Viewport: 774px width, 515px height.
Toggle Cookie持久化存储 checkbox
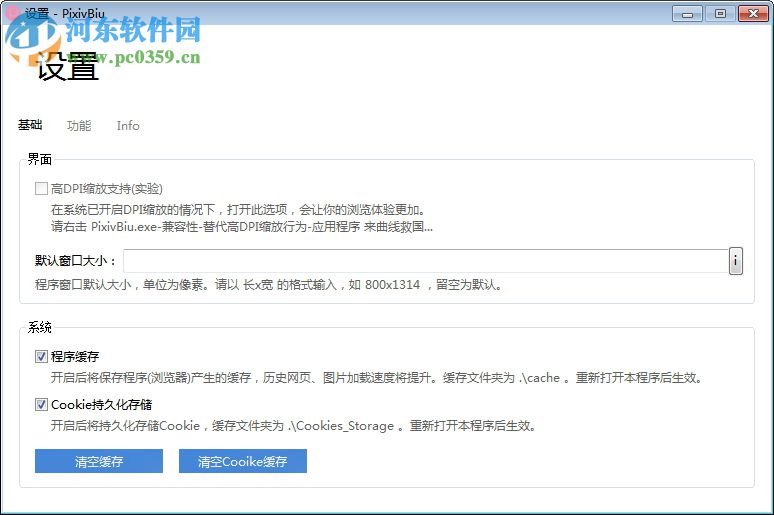(x=41, y=405)
